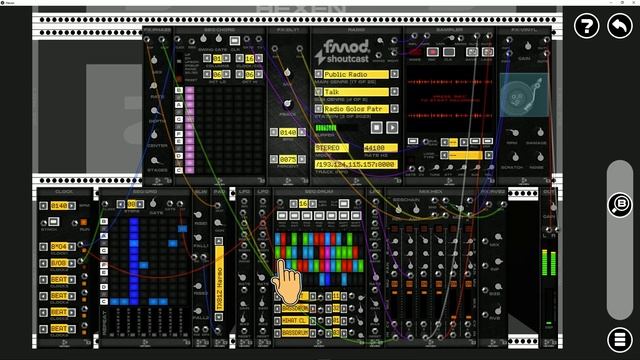Screen dimensions: 640x360
Task: Click the sampler CLR button
Action: (x=449, y=52)
